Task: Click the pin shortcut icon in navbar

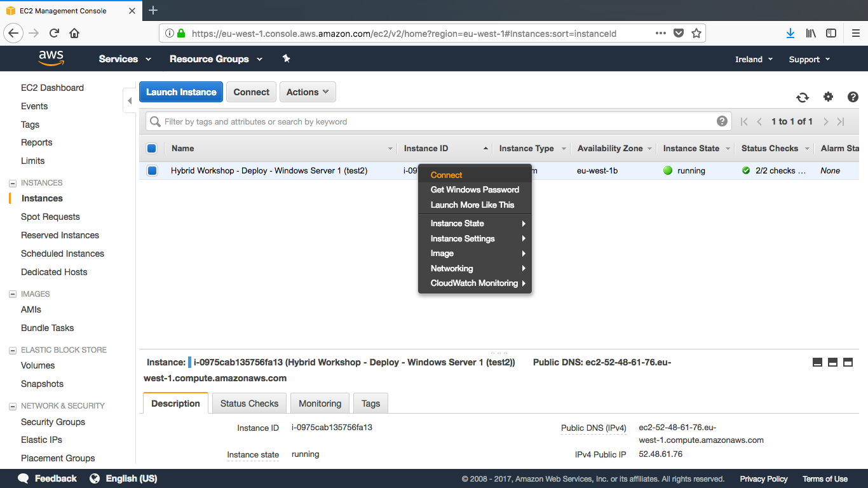Action: 286,58
